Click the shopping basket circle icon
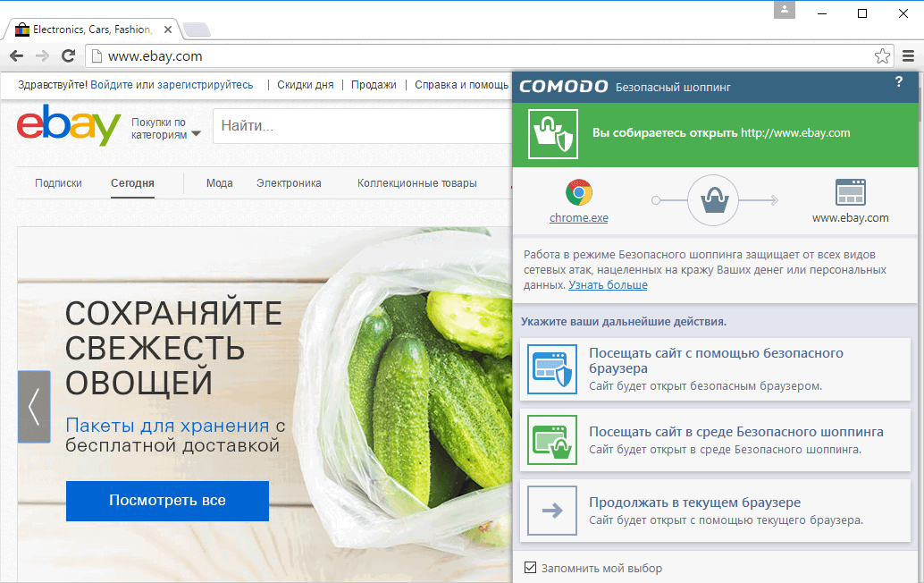The image size is (924, 583). [713, 200]
